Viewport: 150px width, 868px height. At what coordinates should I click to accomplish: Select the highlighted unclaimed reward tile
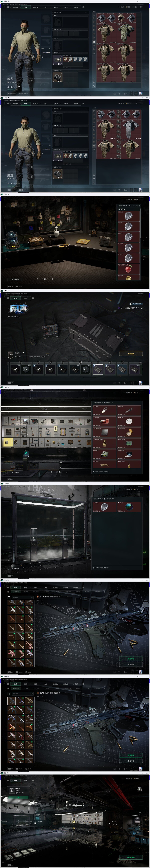tap(98, 369)
